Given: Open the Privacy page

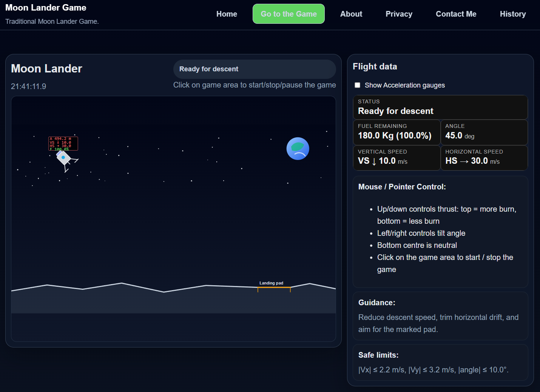Looking at the screenshot, I should [399, 14].
